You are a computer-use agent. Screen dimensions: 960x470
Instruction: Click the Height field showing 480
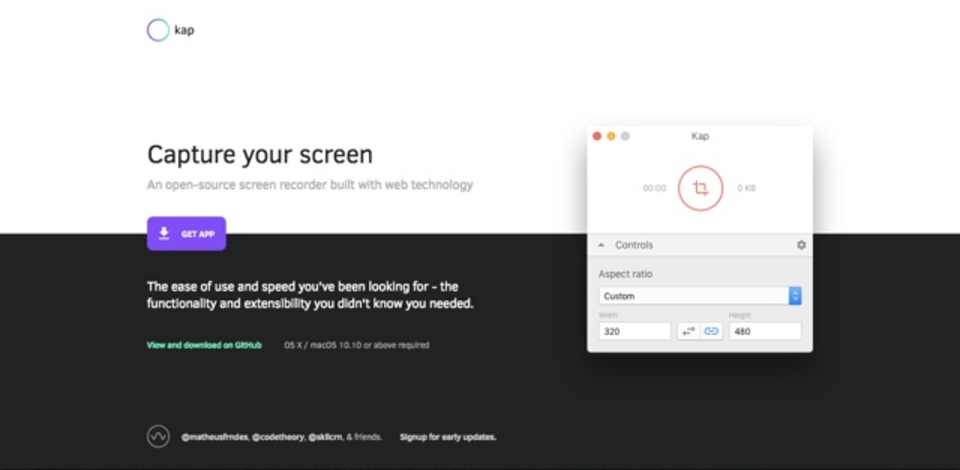tap(765, 331)
